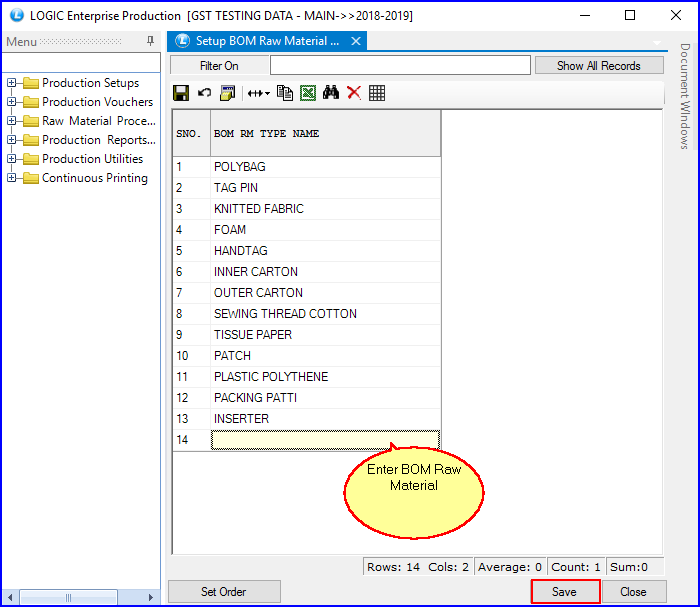Image resolution: width=700 pixels, height=607 pixels.
Task: Select the SEWING THREAD COTTON cell
Action: 325,314
